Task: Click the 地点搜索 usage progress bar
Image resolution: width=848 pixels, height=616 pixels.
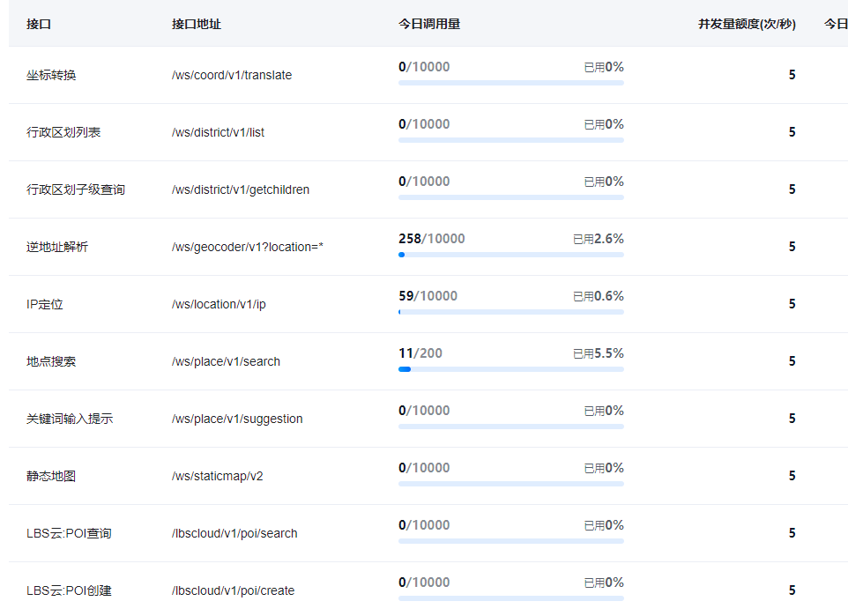Action: [511, 369]
